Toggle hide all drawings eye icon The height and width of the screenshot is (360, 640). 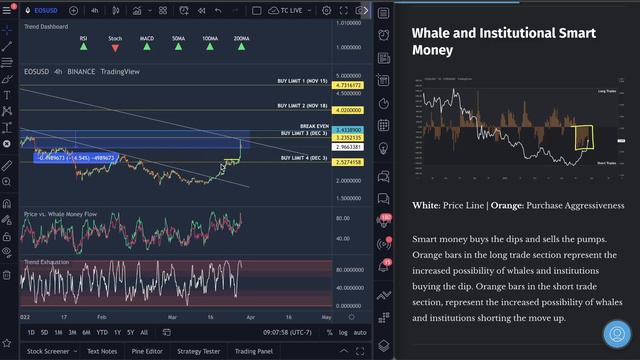point(7,252)
